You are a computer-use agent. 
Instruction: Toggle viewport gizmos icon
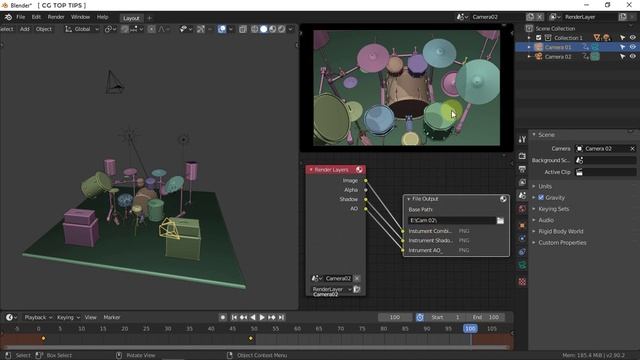coord(200,29)
